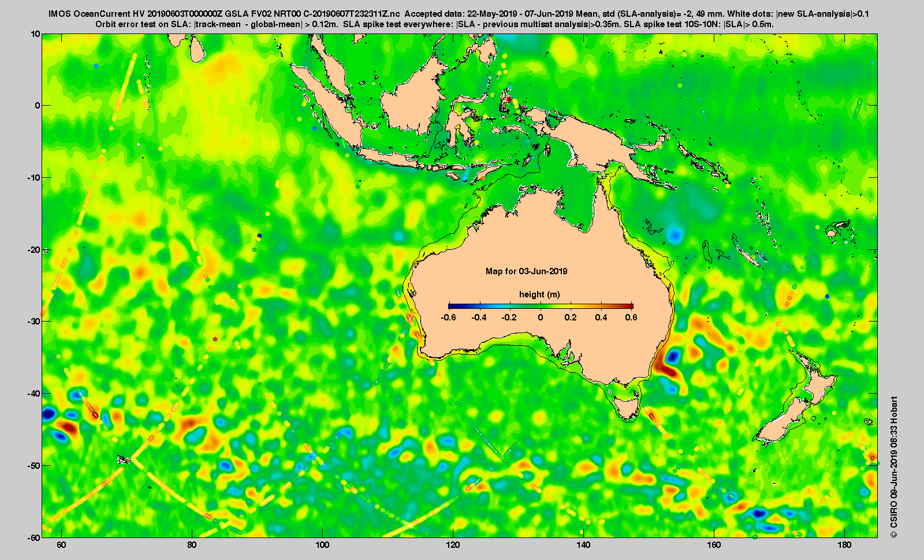
Task: Click the '-0.4' colorbar tick label
Action: 479,318
